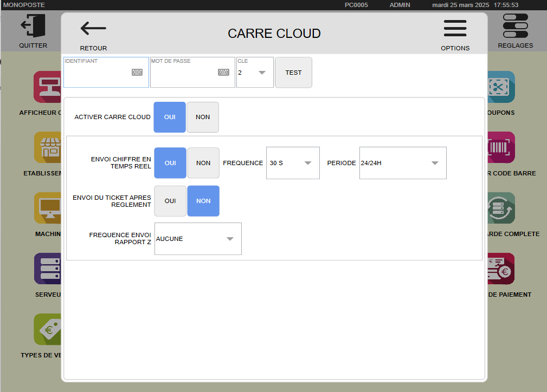Open the Paiement euro card icon

[501, 269]
